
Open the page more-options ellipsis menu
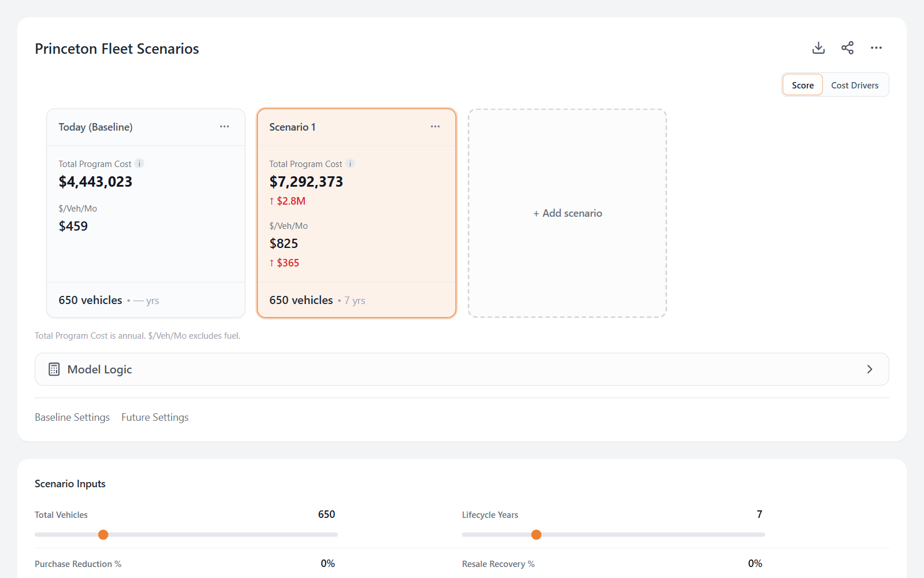[x=876, y=48]
